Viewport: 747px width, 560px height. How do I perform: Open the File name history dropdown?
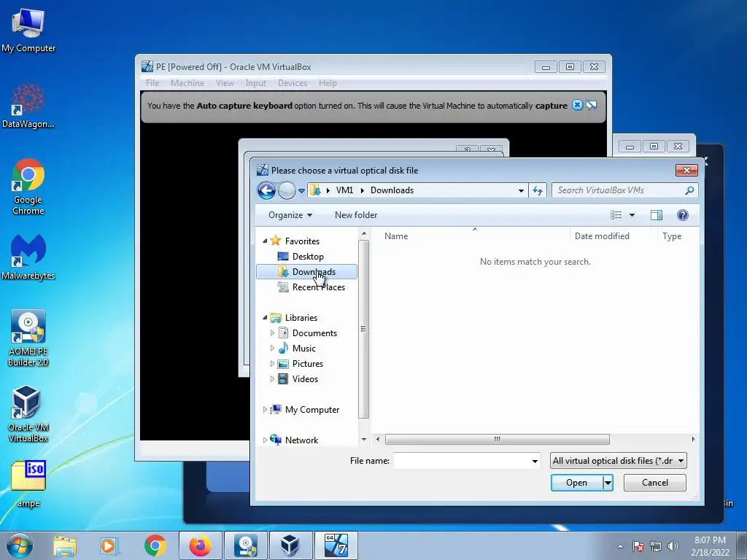pos(535,461)
